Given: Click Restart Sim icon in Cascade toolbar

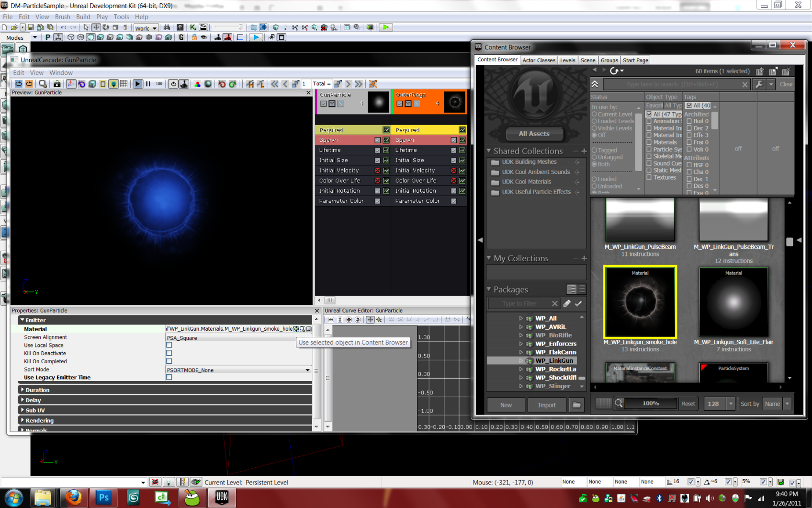Looking at the screenshot, I should 19,83.
